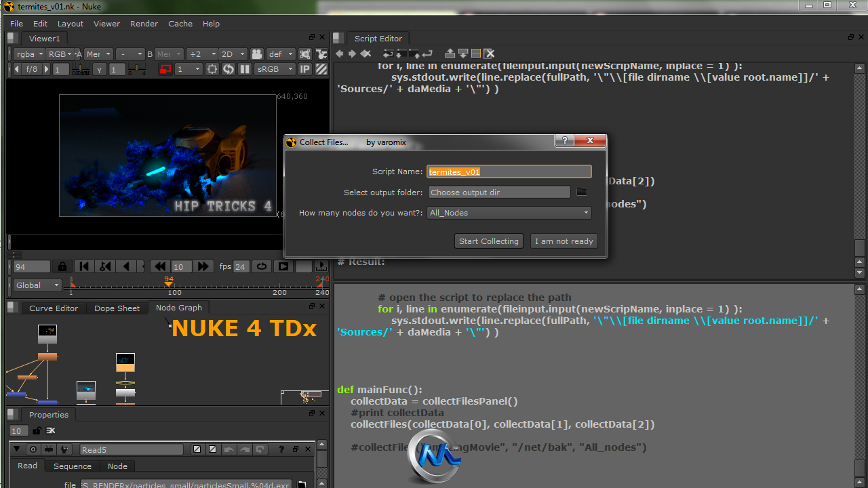This screenshot has width=868, height=488.
Task: Click the I am not ready button
Action: 564,241
